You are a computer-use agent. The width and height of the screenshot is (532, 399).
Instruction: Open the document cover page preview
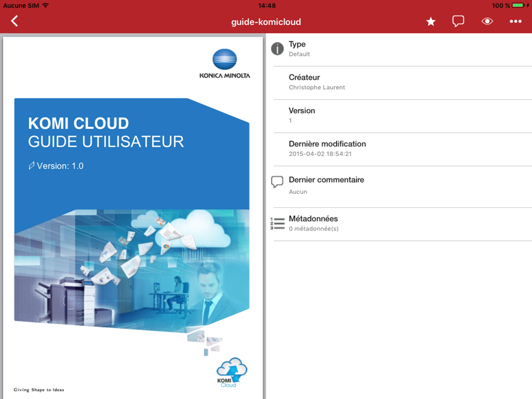(133, 218)
